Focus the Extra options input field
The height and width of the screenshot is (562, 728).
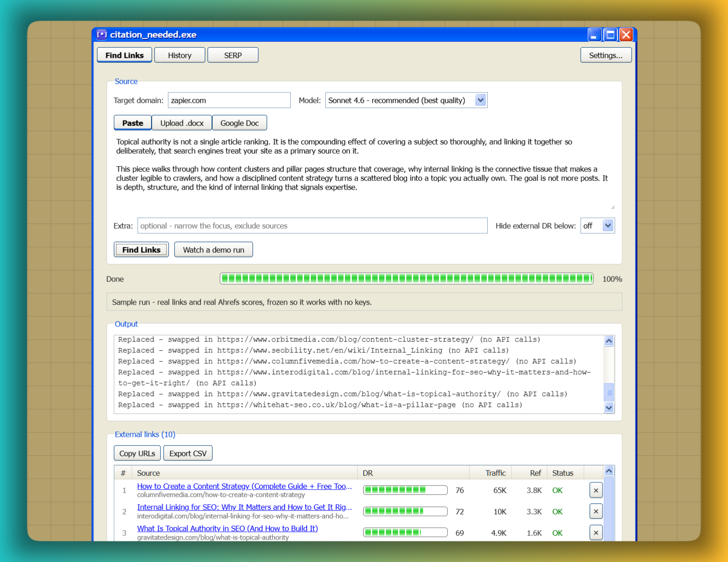(313, 226)
